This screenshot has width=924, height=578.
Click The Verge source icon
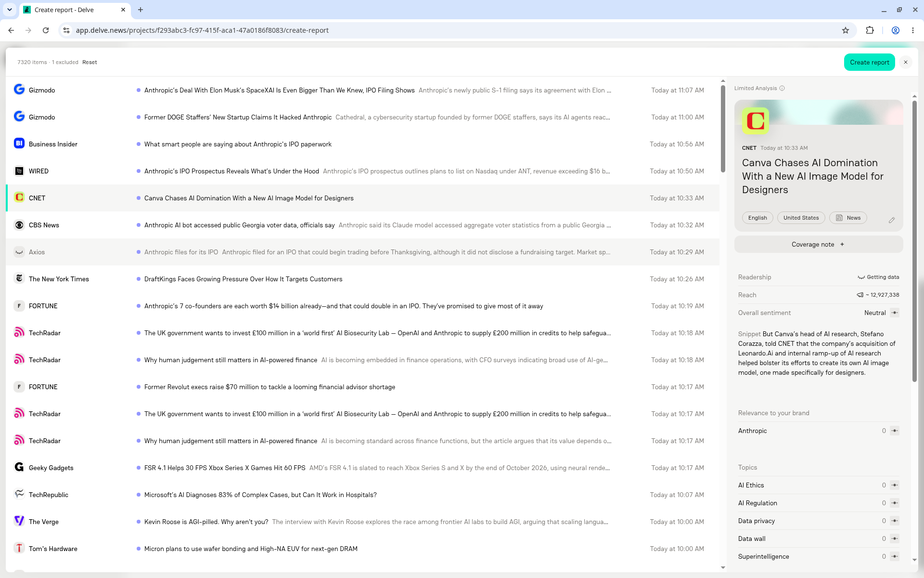pyautogui.click(x=19, y=521)
